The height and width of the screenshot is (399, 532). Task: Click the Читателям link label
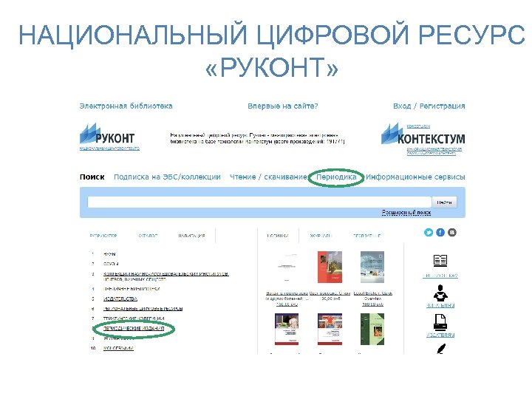[440, 305]
